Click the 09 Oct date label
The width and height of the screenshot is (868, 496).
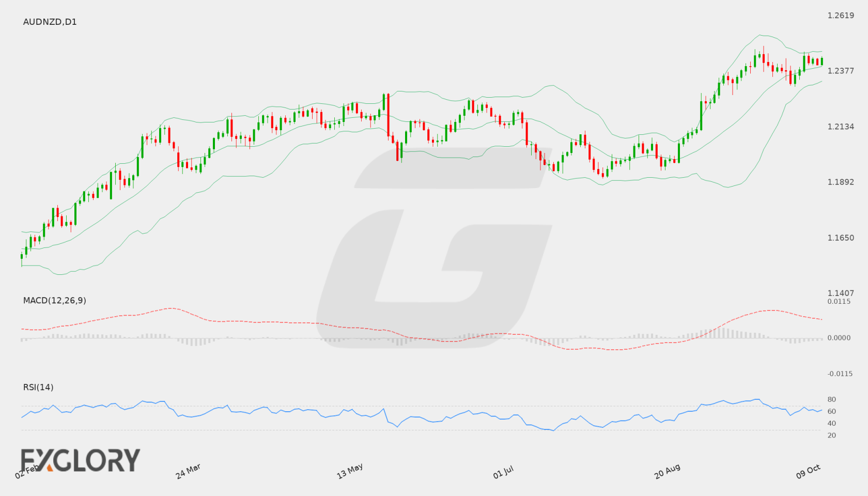808,471
